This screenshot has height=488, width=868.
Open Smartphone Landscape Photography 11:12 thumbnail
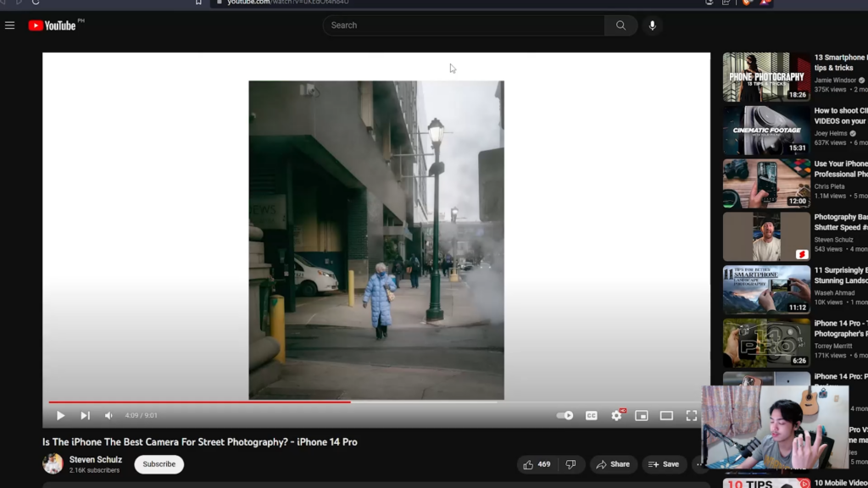point(766,290)
